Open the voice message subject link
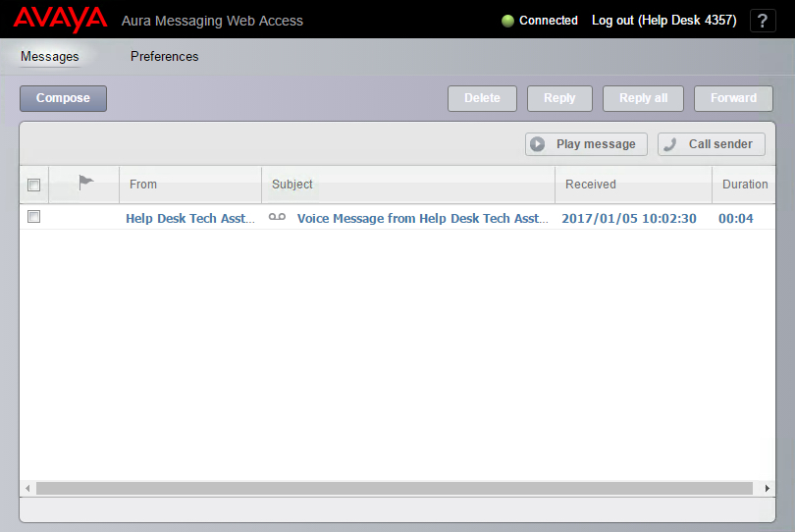The image size is (795, 532). [422, 218]
